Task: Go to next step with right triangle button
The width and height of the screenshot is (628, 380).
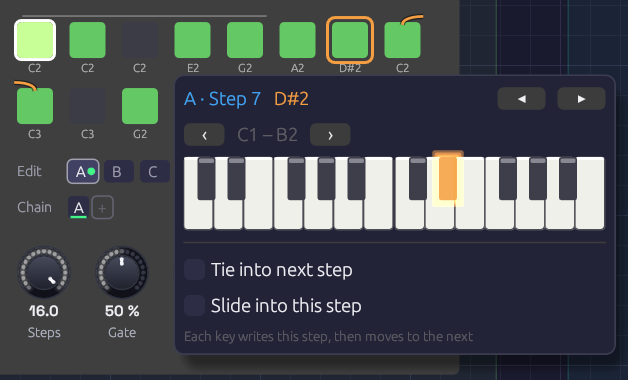Action: 581,99
